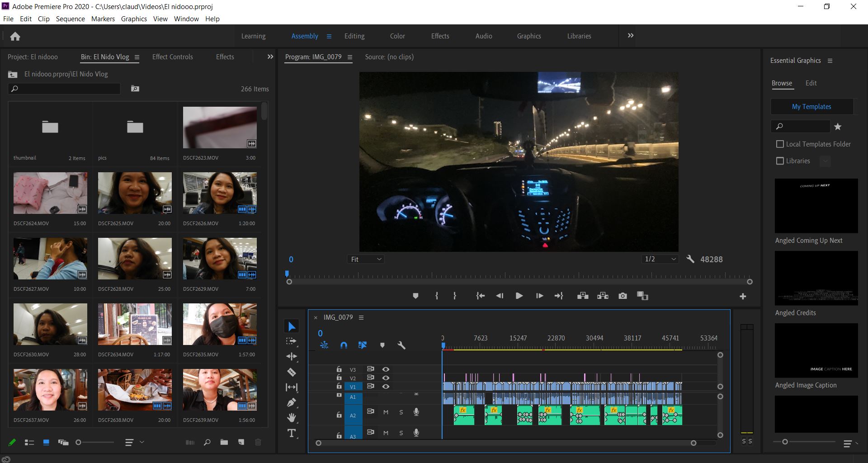Open Program monitor settings wrench

(690, 259)
